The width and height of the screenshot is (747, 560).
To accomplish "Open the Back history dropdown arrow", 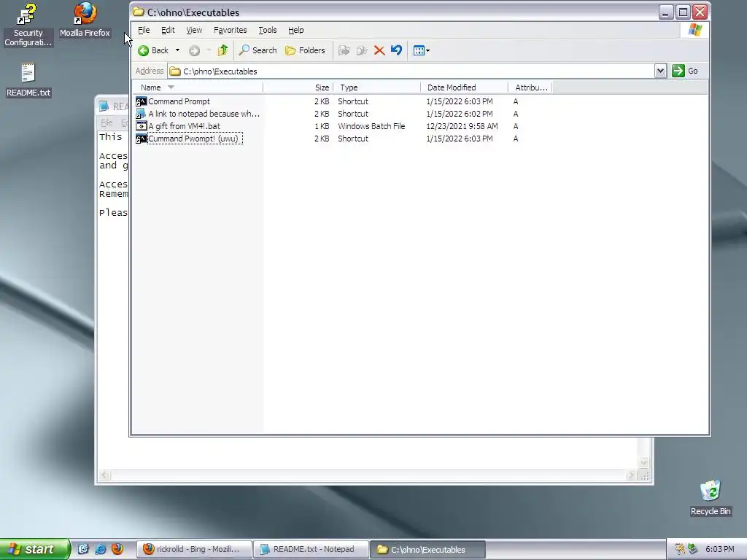I will 178,50.
